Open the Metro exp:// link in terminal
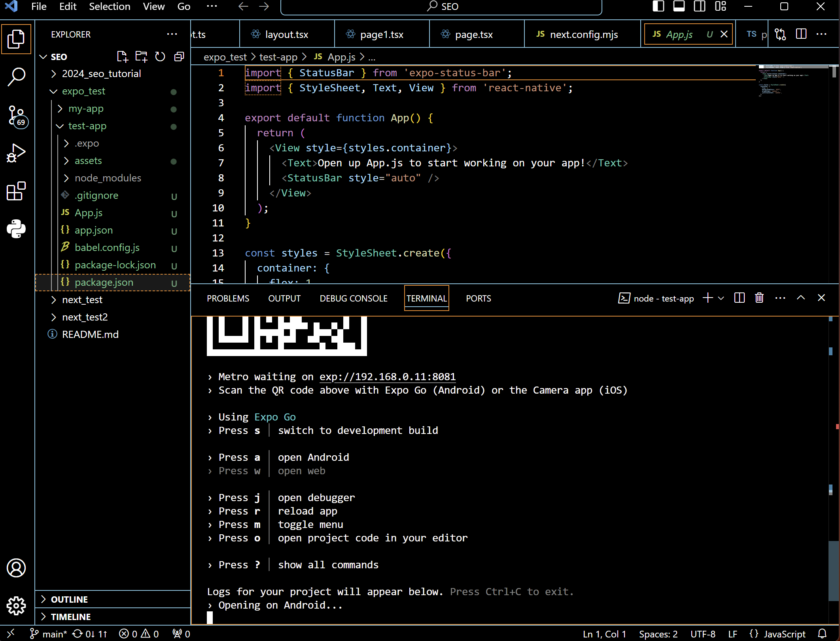The image size is (840, 641). pos(387,377)
